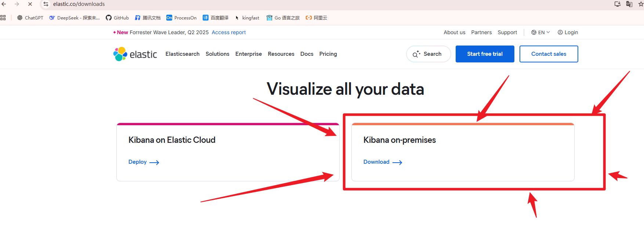This screenshot has height=228, width=644.
Task: Open the About us page
Action: point(455,32)
